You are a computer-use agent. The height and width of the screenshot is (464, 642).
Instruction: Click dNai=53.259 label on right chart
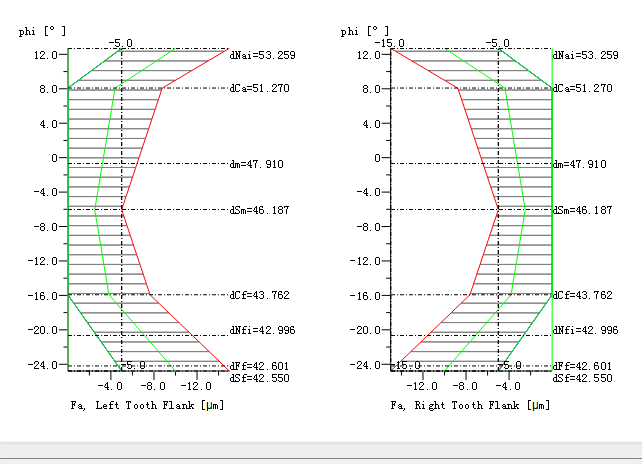pos(585,55)
